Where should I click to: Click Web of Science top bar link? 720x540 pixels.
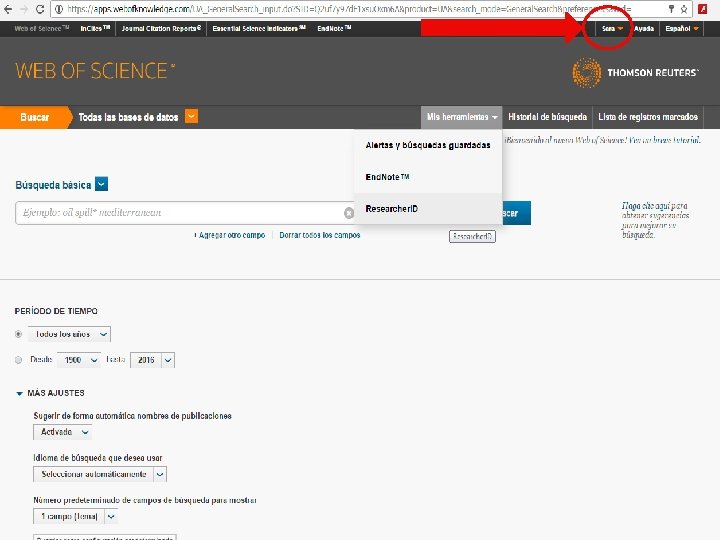pyautogui.click(x=41, y=28)
